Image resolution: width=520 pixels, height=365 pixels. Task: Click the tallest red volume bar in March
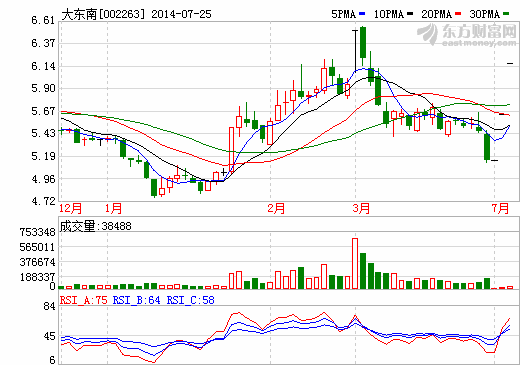355,263
